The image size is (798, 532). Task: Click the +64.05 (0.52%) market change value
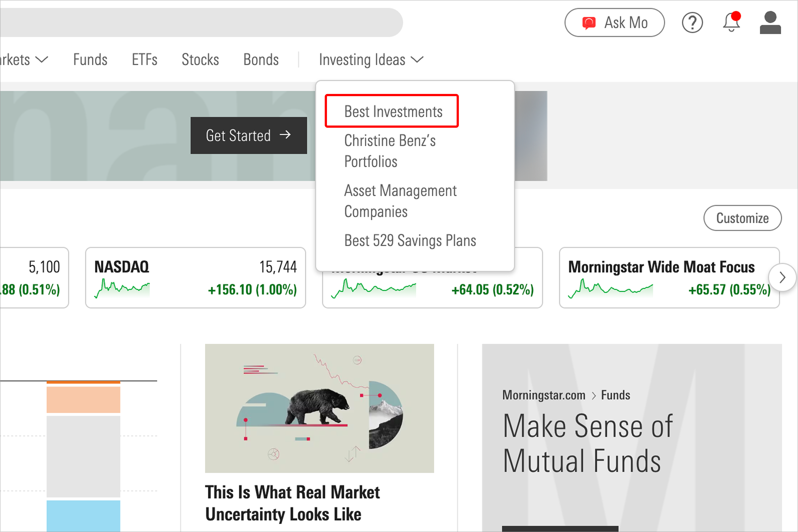pos(493,290)
